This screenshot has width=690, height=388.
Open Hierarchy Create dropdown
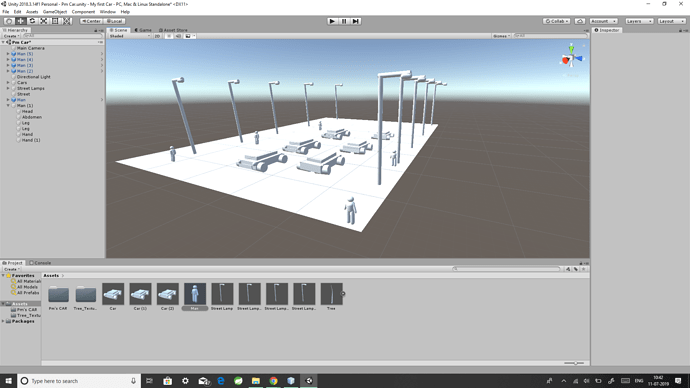[x=11, y=36]
